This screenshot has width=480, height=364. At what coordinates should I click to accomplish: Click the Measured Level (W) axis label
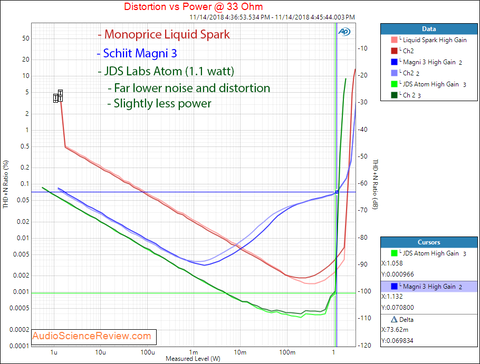click(x=193, y=359)
